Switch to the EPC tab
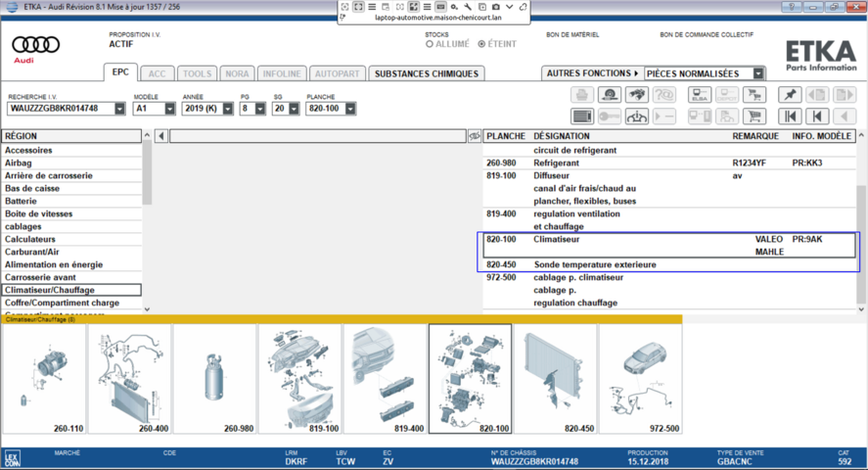Screen dimensions: 868x470 tap(120, 72)
